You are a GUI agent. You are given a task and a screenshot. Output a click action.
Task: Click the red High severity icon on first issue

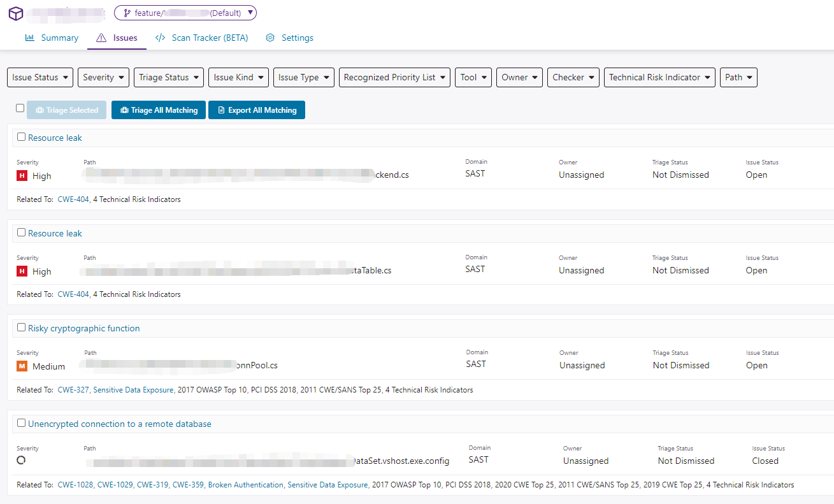(x=22, y=176)
